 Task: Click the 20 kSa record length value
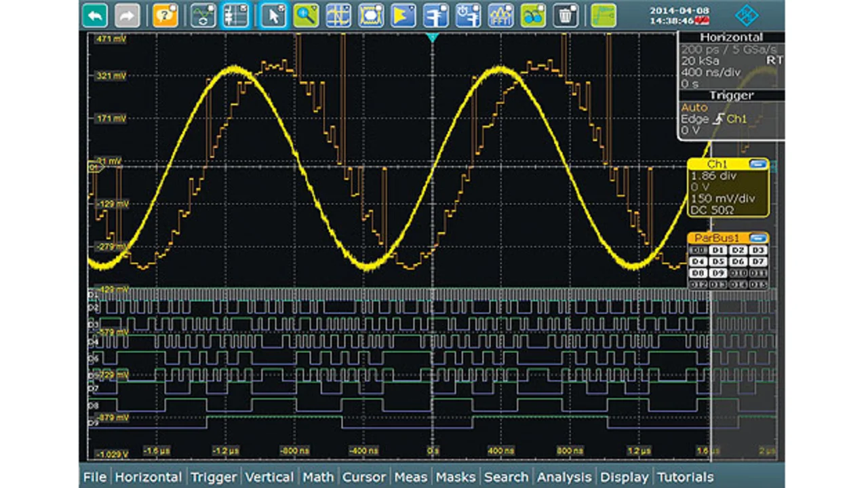click(700, 60)
